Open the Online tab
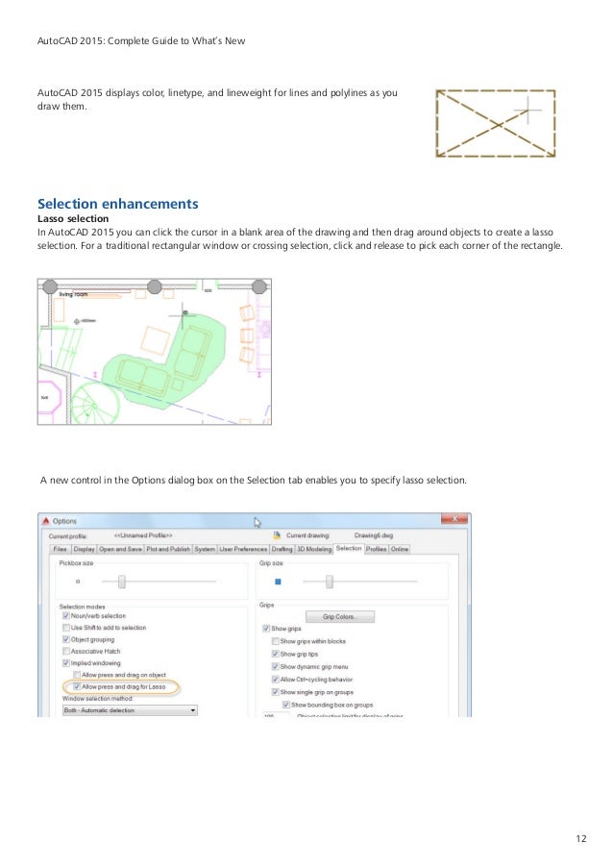Screen dimensions: 613x868 click(400, 549)
